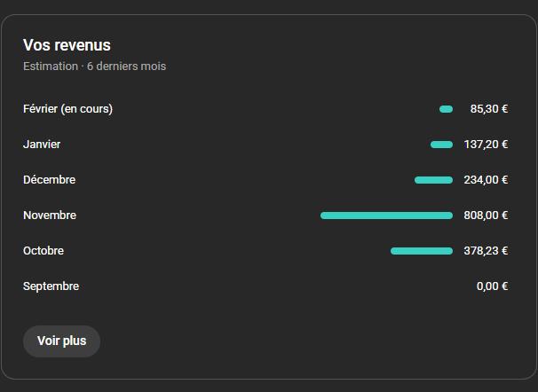Select the Octobre month label
The image size is (538, 392).
click(x=44, y=251)
